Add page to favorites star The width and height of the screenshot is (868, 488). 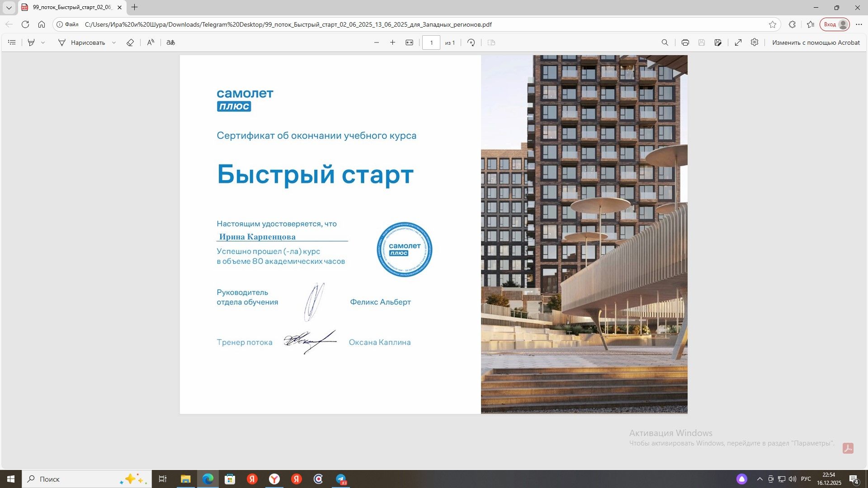pyautogui.click(x=773, y=24)
